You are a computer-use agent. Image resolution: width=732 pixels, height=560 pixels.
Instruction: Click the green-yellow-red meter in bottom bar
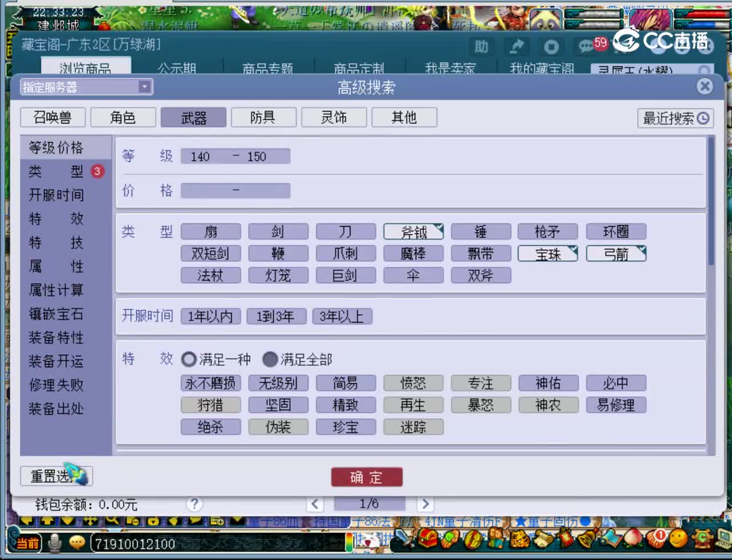[349, 542]
